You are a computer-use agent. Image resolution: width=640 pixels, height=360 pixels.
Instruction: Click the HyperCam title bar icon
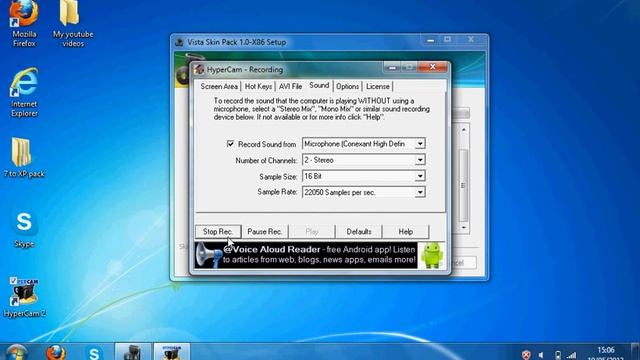(x=199, y=69)
